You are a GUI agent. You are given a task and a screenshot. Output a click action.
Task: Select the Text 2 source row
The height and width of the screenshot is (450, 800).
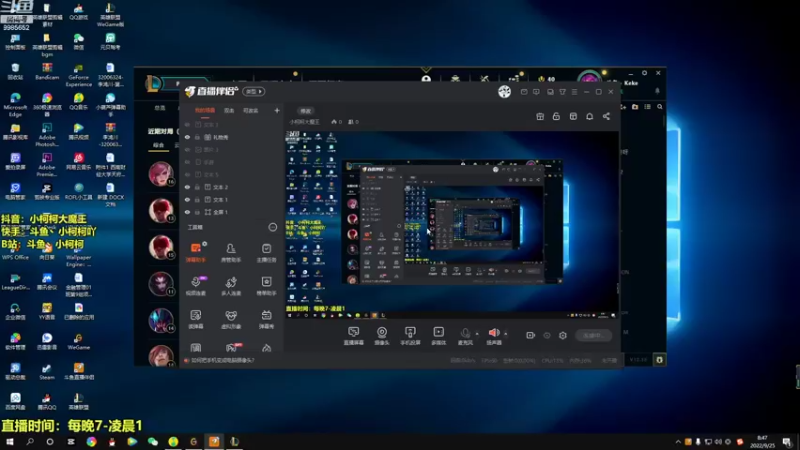point(232,187)
